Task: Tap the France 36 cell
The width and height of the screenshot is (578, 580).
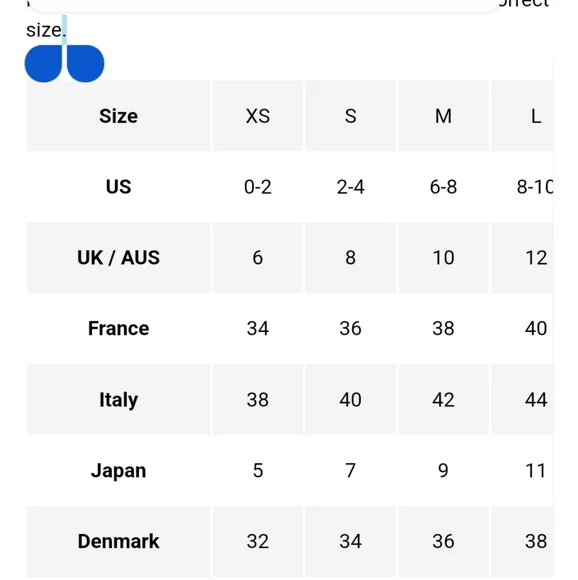Action: click(x=351, y=328)
